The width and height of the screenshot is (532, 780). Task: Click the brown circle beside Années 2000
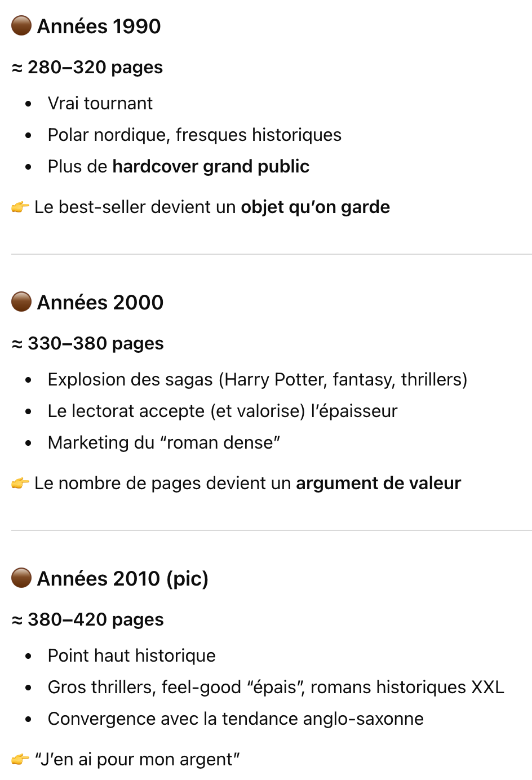(21, 302)
